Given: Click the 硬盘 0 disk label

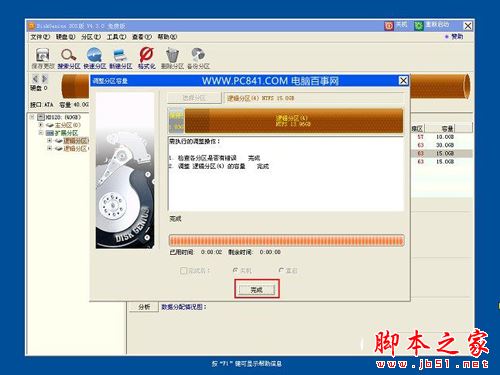Looking at the screenshot, I should [39, 88].
